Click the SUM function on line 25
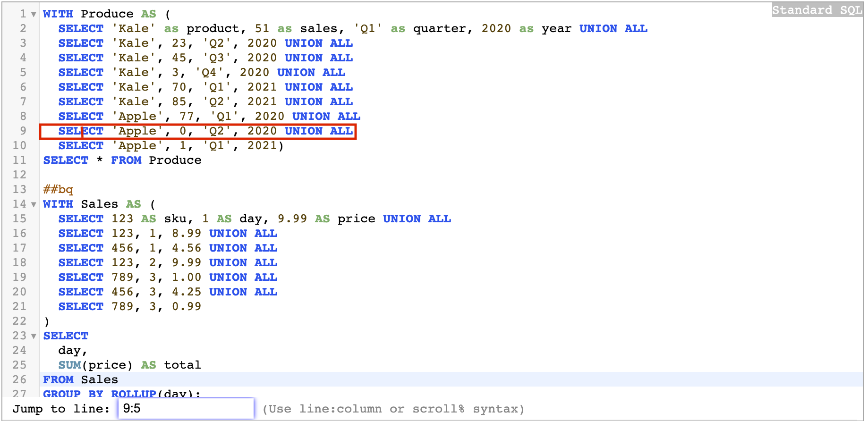The image size is (868, 421). click(x=69, y=365)
